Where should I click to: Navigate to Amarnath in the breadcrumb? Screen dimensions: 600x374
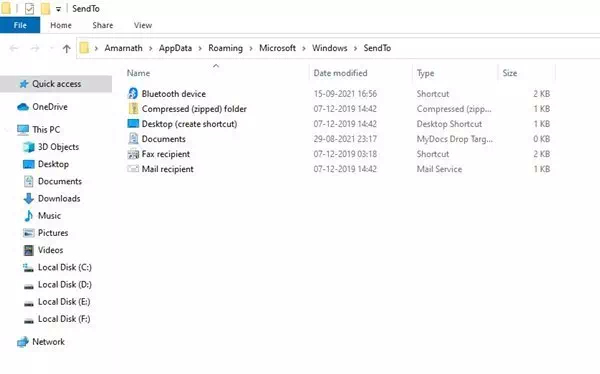click(x=123, y=48)
